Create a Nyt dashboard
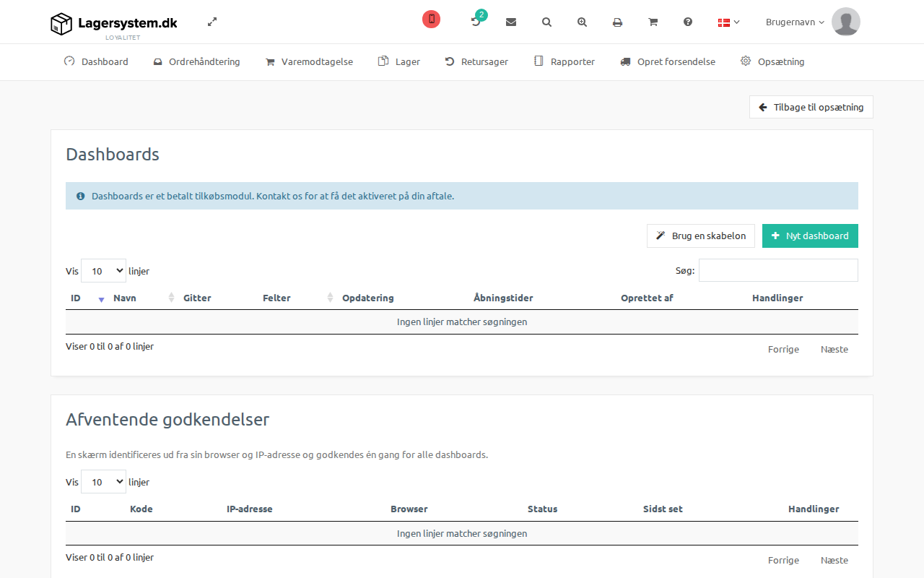This screenshot has height=578, width=924. (810, 236)
